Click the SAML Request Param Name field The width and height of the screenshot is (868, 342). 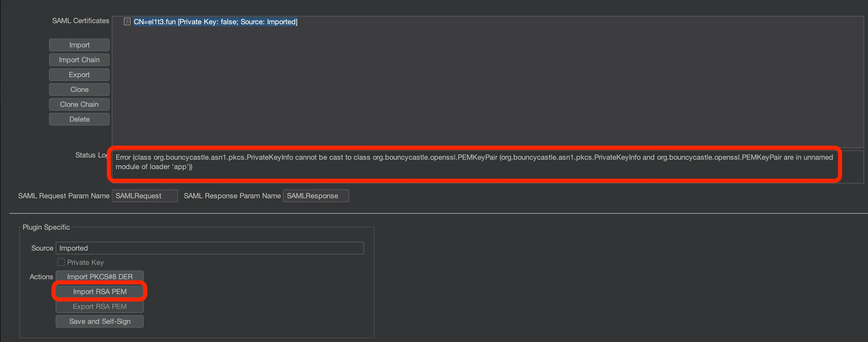click(x=144, y=196)
